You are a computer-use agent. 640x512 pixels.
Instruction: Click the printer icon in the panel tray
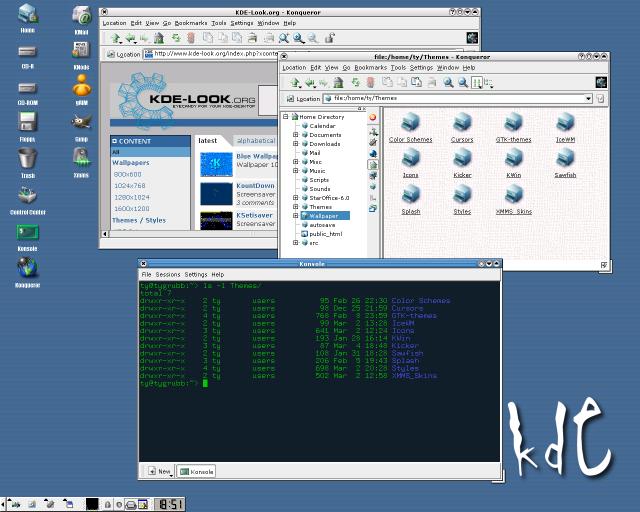[131, 505]
